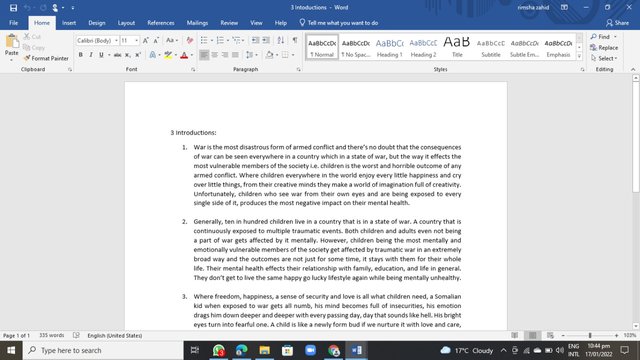640x360 pixels.
Task: Open Change Case dropdown
Action: 172,40
